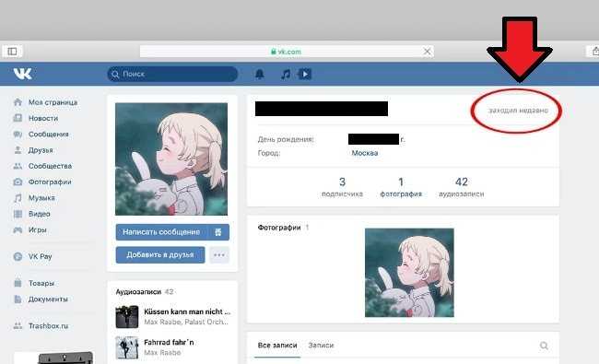Open the video play icon in header

pos(305,74)
